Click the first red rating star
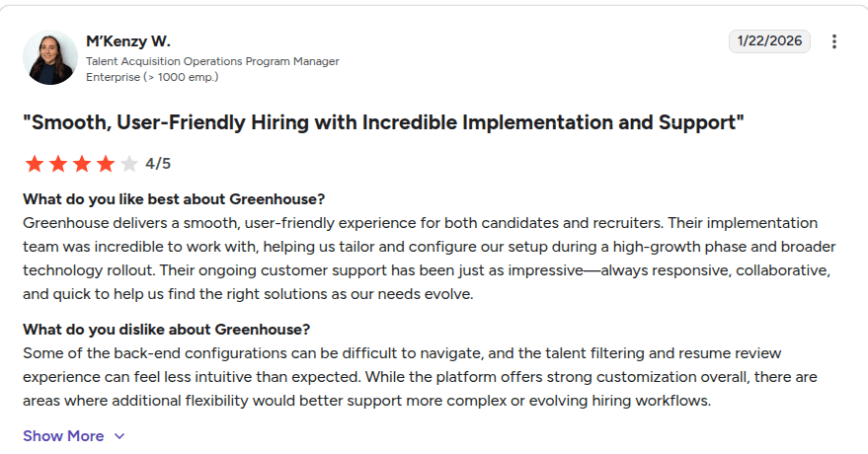 click(35, 164)
